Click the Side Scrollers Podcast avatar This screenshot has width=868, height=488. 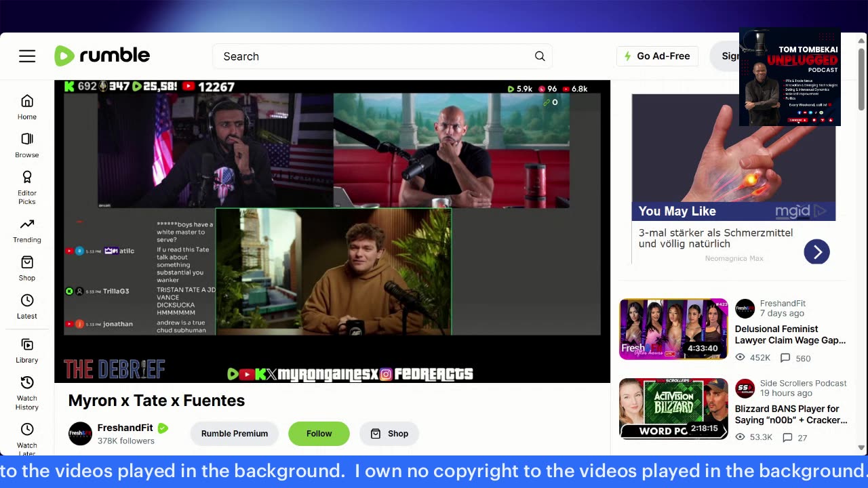745,388
